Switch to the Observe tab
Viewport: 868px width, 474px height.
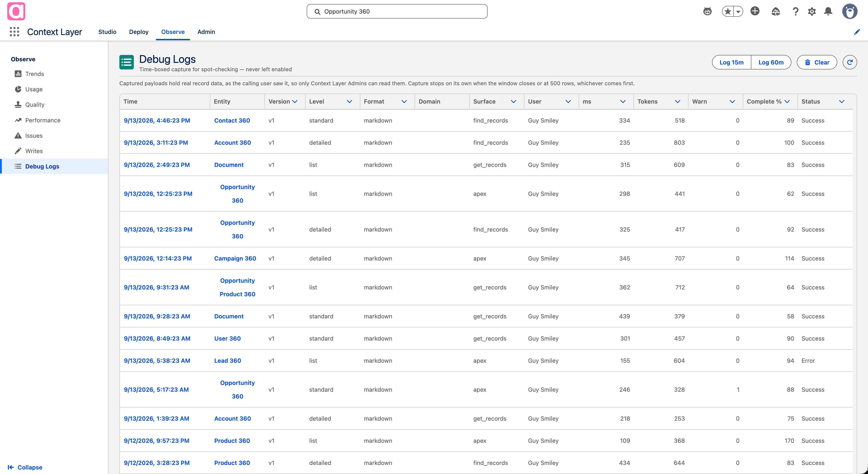(173, 32)
